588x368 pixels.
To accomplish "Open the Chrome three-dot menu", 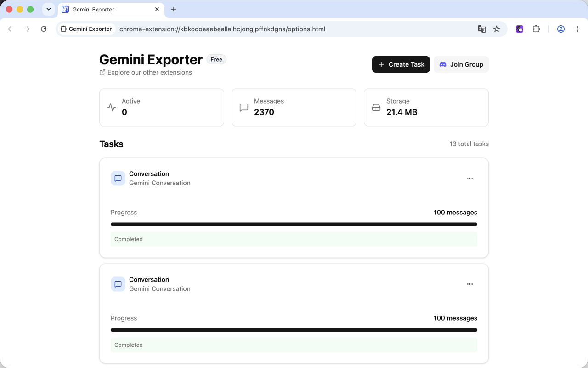I will point(577,29).
